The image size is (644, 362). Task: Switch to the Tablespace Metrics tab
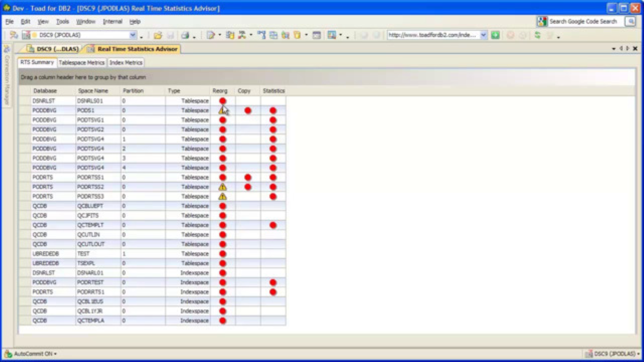point(82,63)
